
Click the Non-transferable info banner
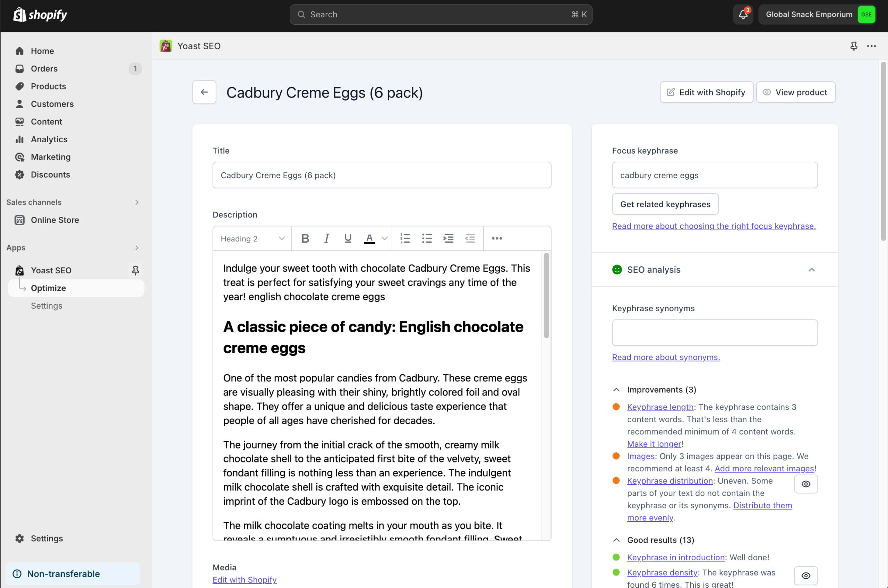[x=73, y=573]
